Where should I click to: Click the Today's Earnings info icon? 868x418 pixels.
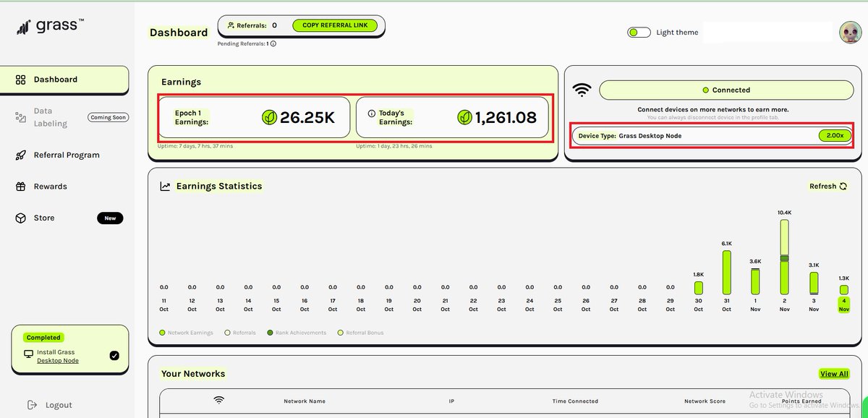tap(372, 114)
